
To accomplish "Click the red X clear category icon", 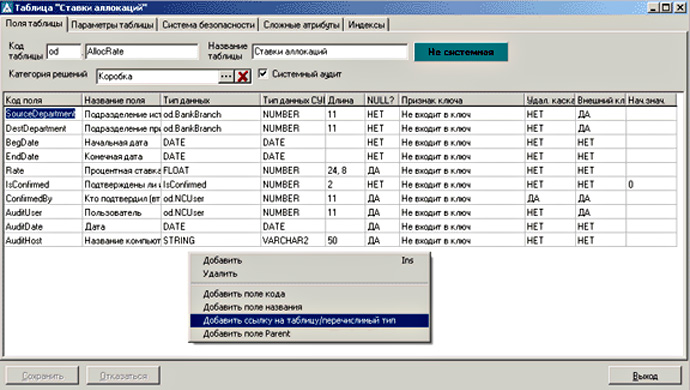I will tap(242, 76).
